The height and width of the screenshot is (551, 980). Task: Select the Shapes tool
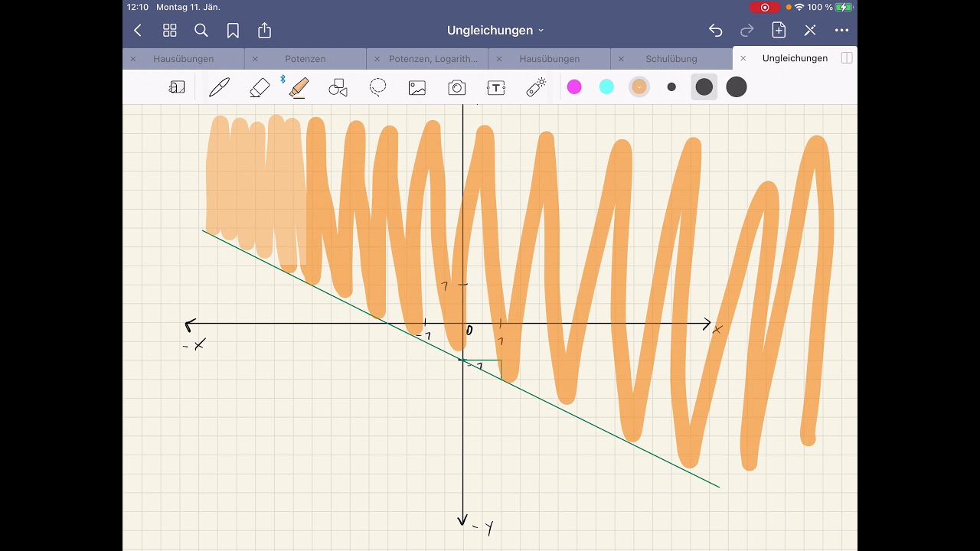[338, 87]
